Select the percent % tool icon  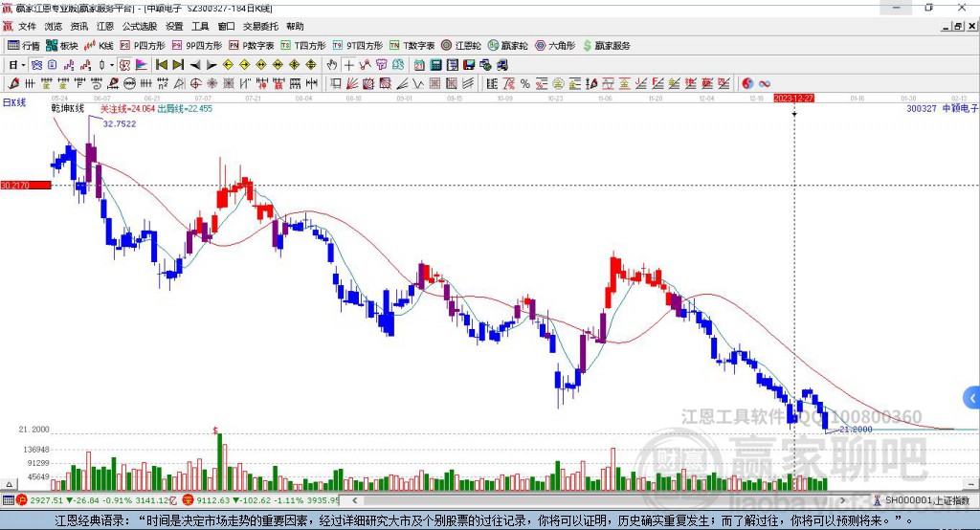click(x=525, y=84)
